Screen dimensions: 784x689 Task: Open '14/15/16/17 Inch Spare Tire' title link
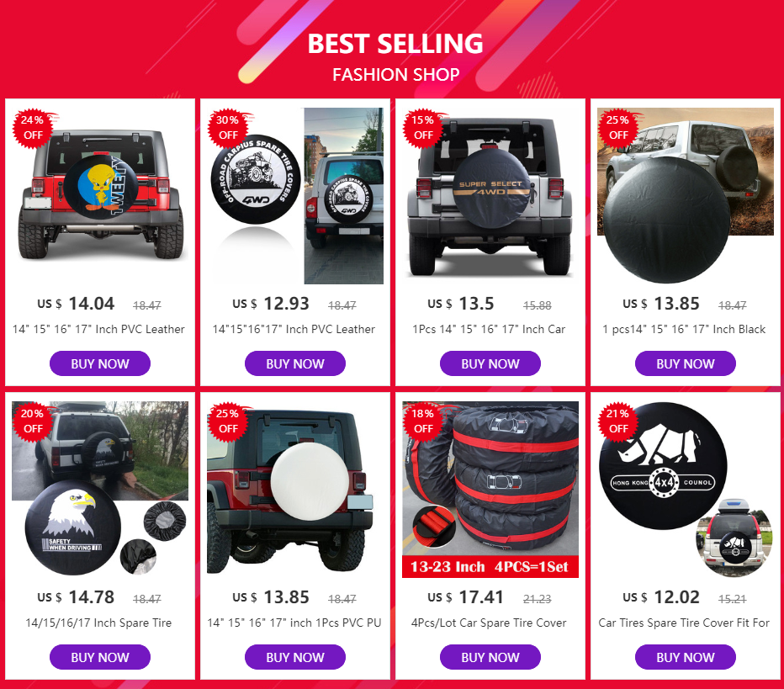click(x=98, y=623)
